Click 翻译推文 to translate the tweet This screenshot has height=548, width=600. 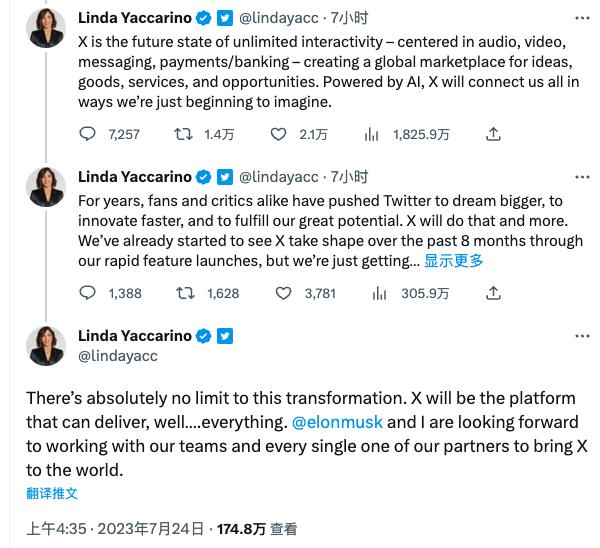point(52,493)
